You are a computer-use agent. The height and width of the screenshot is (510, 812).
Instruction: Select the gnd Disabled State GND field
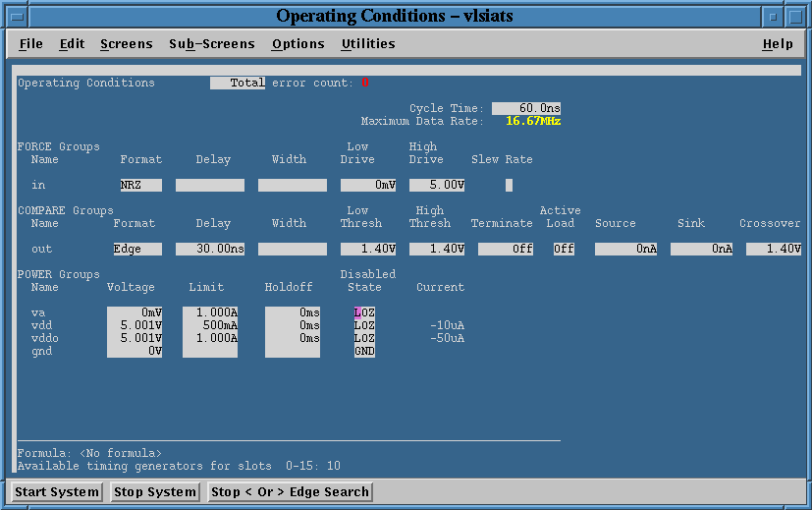[364, 351]
